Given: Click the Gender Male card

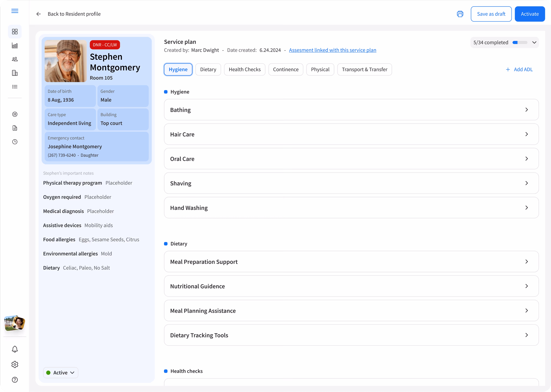Looking at the screenshot, I should click(123, 96).
